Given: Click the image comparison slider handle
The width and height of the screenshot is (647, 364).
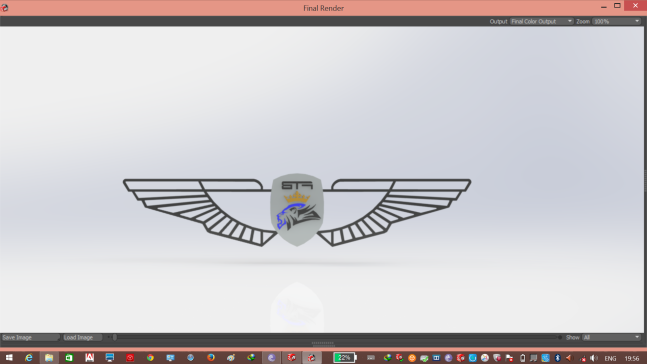Looking at the screenshot, I should pos(115,338).
